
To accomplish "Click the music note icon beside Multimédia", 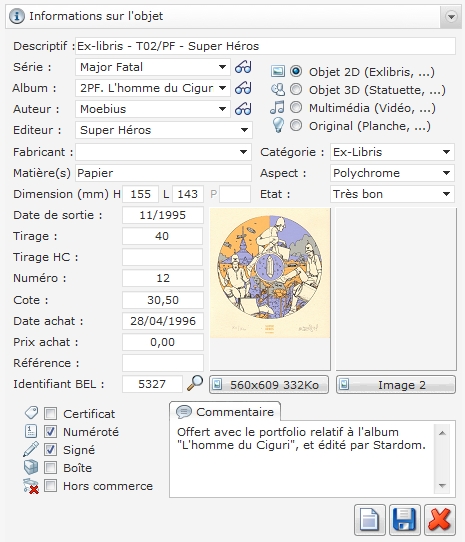I will click(x=277, y=108).
